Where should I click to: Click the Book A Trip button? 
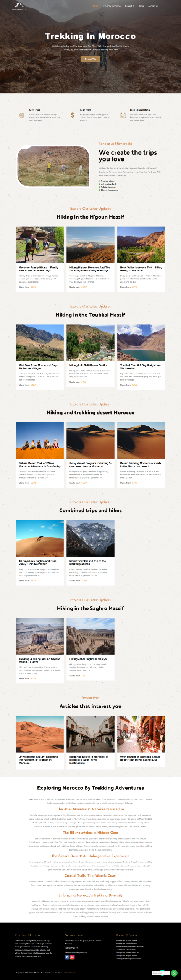coord(90,59)
